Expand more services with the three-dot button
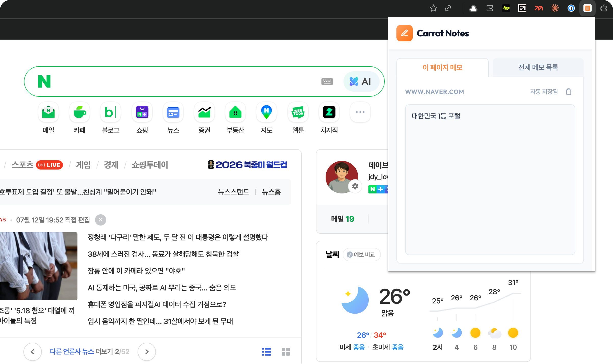This screenshot has width=613, height=364. pyautogui.click(x=360, y=112)
